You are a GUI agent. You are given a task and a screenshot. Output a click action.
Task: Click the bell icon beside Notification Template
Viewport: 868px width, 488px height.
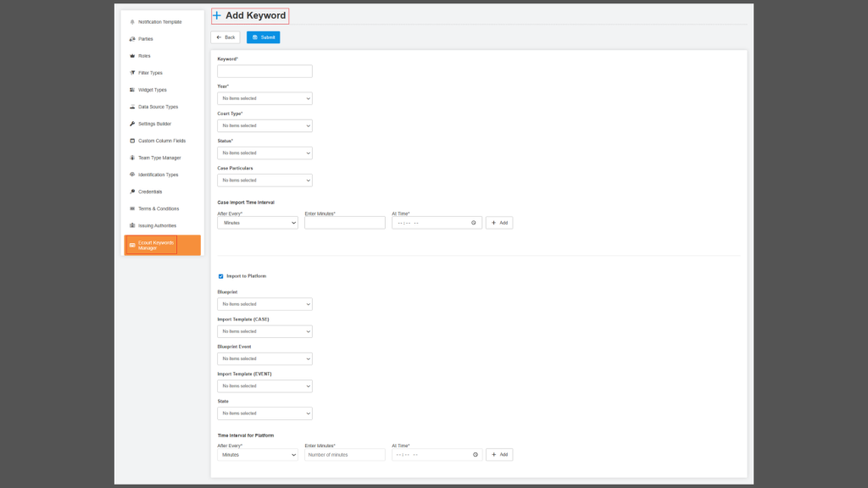pyautogui.click(x=131, y=22)
